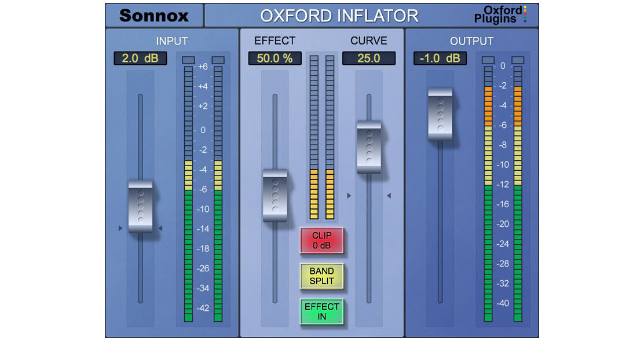Click the CURVE section label

(x=369, y=41)
